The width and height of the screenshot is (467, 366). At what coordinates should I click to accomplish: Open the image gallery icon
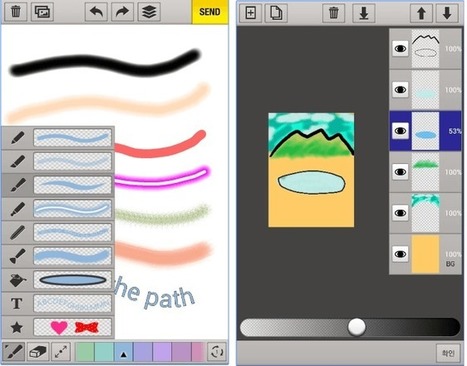point(42,12)
